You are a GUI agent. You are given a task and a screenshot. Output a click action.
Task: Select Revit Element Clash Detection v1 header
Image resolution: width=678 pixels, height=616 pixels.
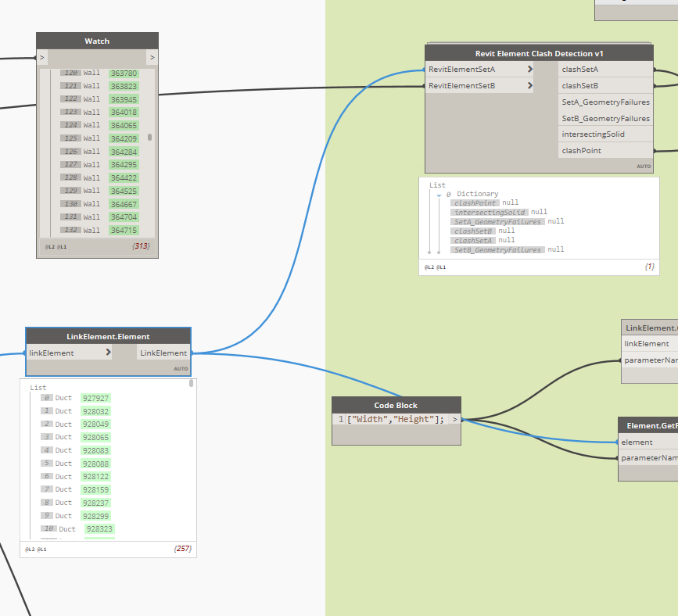point(539,54)
